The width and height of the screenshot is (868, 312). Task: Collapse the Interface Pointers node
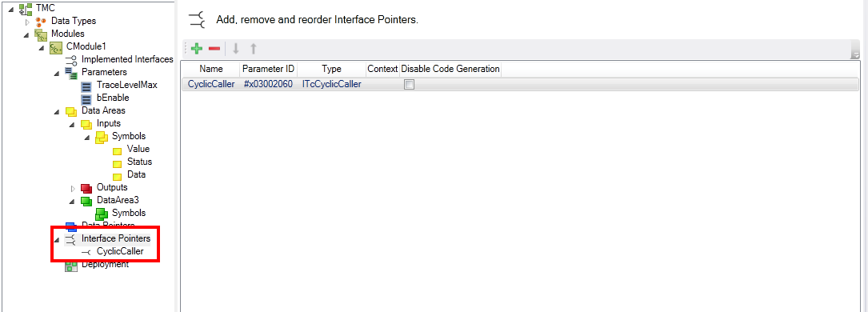coord(57,239)
